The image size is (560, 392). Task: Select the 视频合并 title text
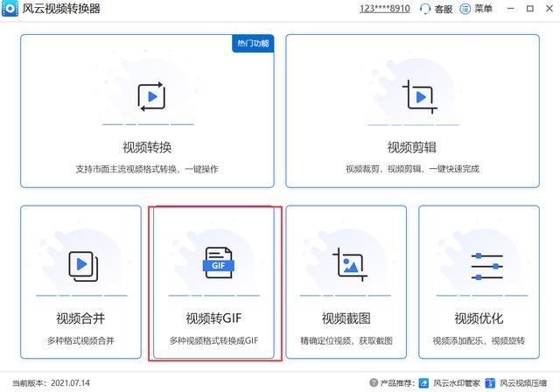pyautogui.click(x=80, y=318)
